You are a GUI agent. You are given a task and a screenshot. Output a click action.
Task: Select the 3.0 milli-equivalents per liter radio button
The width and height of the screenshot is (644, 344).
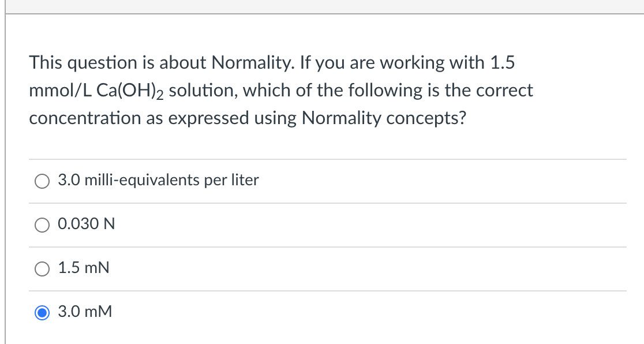click(43, 181)
